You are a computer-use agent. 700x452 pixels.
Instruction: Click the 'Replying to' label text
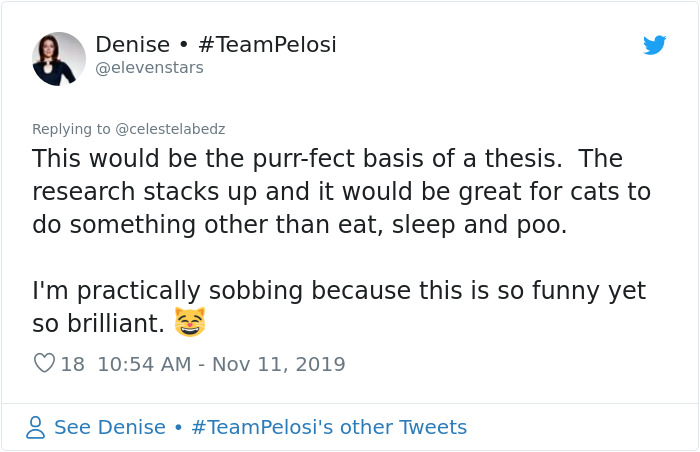click(x=71, y=129)
